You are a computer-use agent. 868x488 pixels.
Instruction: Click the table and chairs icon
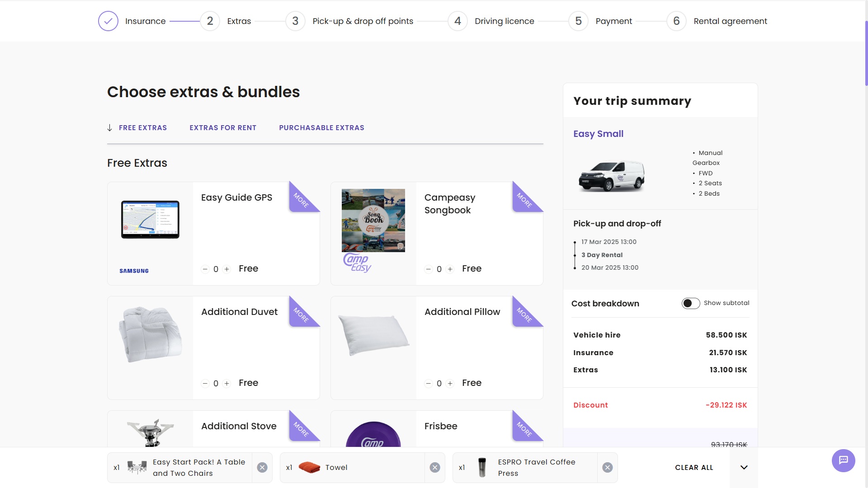click(137, 467)
